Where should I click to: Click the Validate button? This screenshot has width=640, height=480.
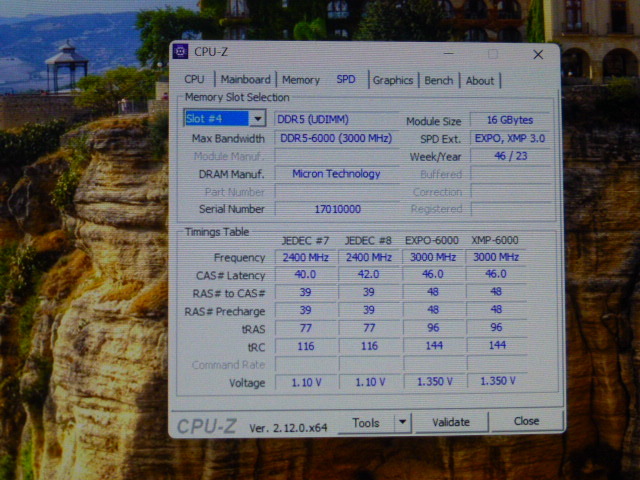pos(451,422)
